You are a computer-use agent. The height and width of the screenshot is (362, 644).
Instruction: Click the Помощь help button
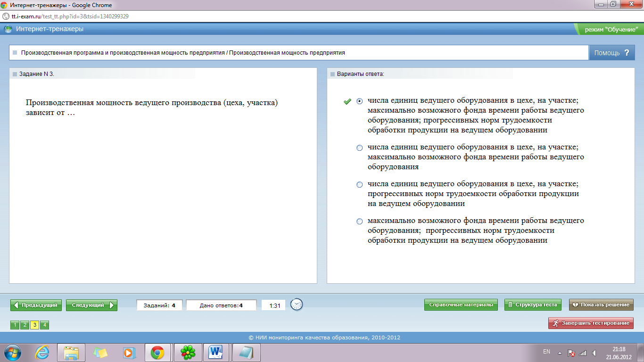coord(611,53)
